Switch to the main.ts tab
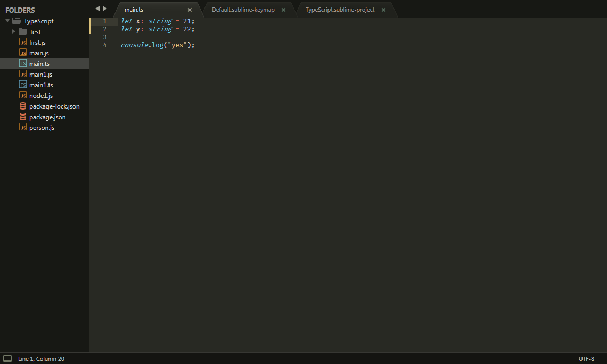The height and width of the screenshot is (364, 607). click(134, 10)
